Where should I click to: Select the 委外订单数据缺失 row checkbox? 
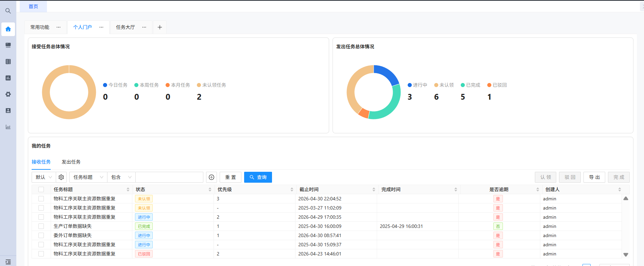(41, 235)
